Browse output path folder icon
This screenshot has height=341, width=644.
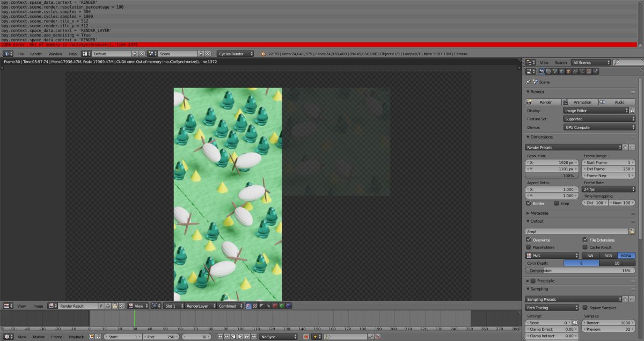[632, 231]
